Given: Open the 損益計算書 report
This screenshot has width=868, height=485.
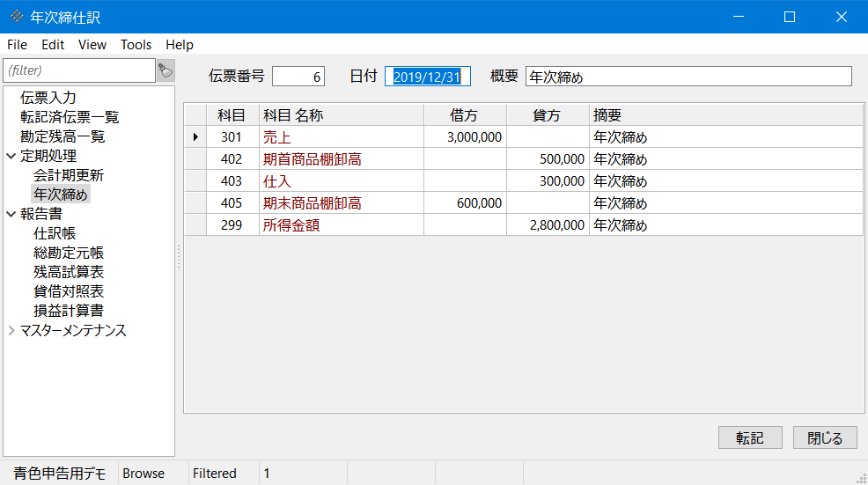Looking at the screenshot, I should [x=69, y=311].
